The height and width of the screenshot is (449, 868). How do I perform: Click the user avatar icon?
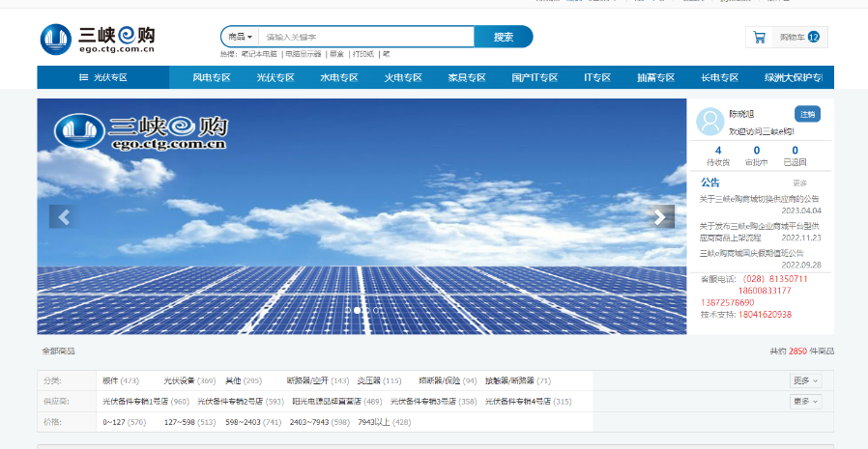click(709, 122)
